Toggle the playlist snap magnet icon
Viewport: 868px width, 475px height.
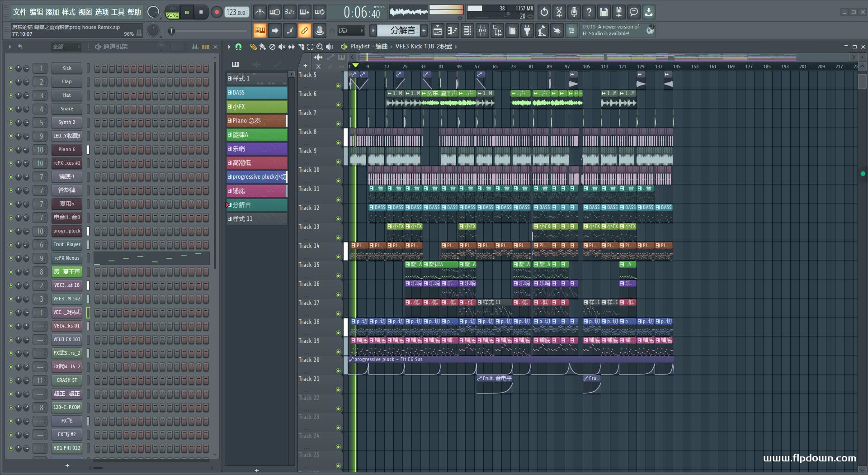[239, 47]
